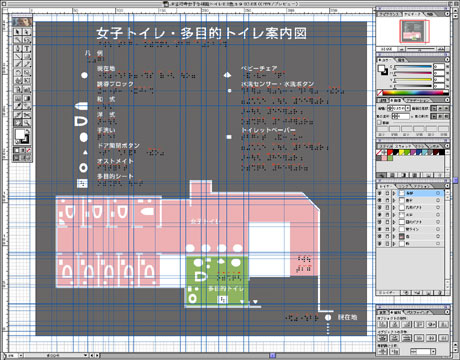460x360 pixels.
Task: Toggle visibility of the bottom layer
Action: point(380,244)
